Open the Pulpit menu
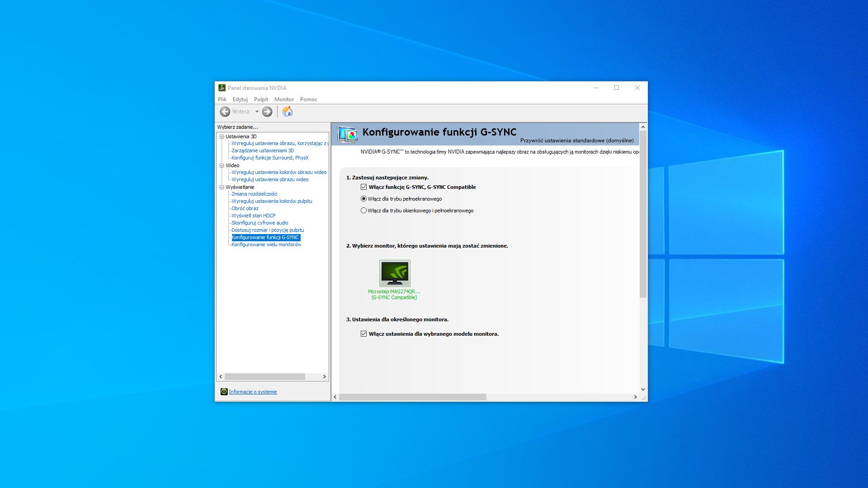868x488 pixels. pyautogui.click(x=261, y=99)
